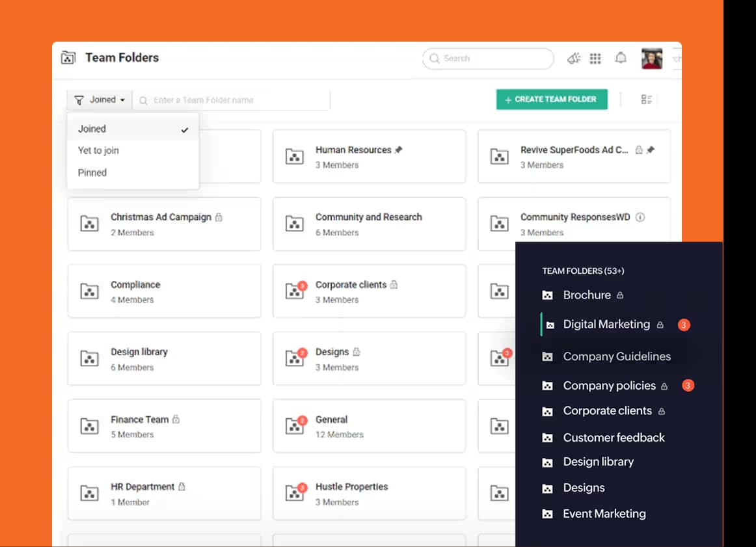Click info icon beside Community ResponsesWD

(640, 217)
